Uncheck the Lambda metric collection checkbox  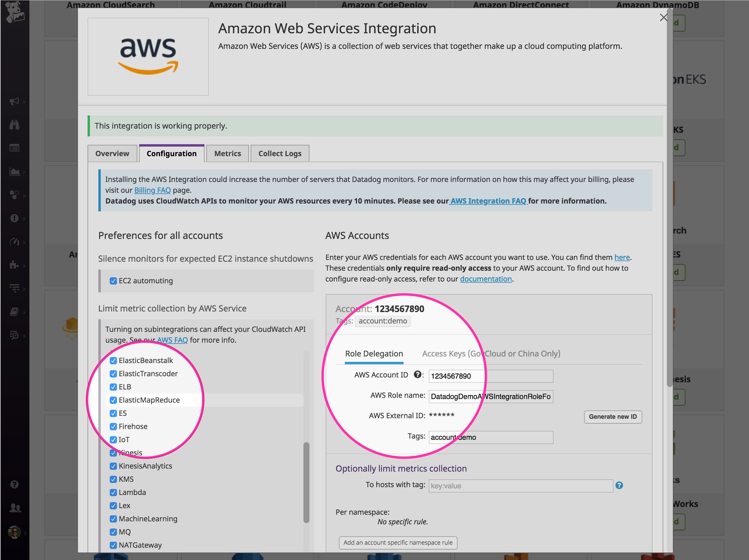[x=113, y=492]
